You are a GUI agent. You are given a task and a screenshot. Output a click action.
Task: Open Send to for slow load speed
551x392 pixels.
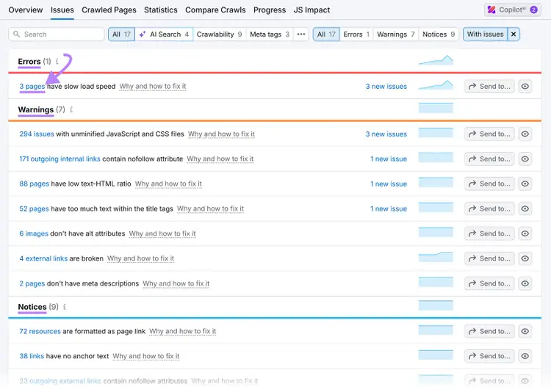(x=489, y=86)
